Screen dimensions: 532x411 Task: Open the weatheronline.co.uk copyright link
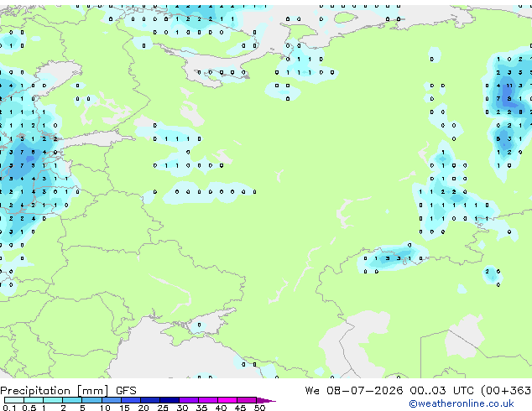pos(462,403)
